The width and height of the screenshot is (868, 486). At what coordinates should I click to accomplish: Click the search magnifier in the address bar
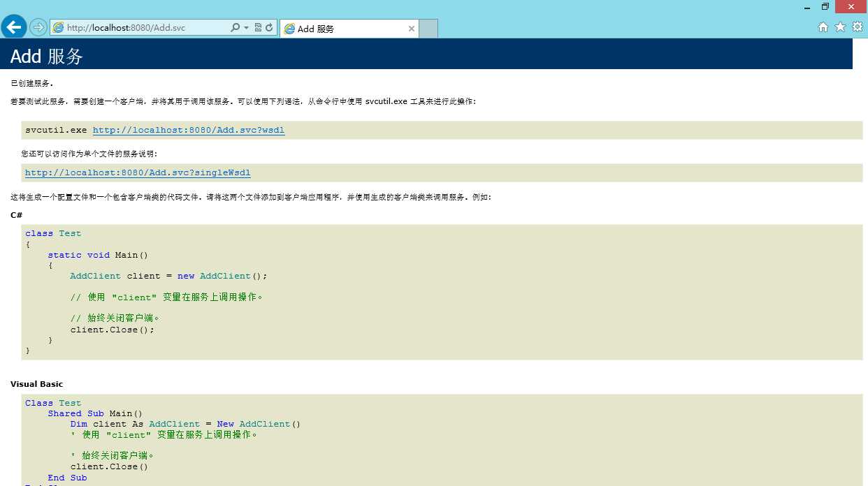point(236,27)
